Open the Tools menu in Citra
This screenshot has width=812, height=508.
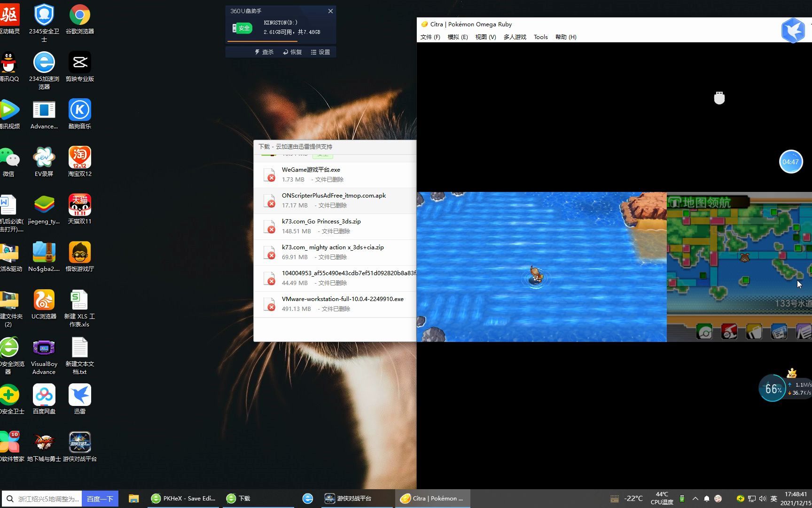(x=541, y=37)
